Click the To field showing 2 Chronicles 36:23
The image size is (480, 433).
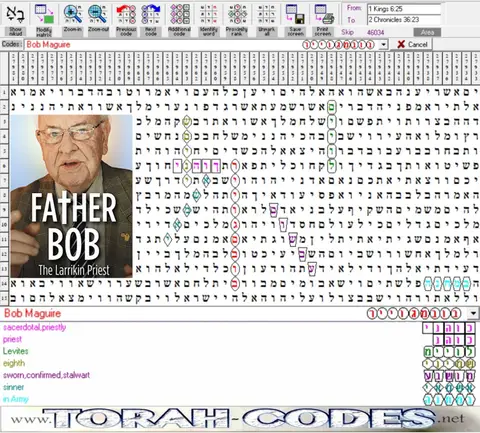pos(404,20)
